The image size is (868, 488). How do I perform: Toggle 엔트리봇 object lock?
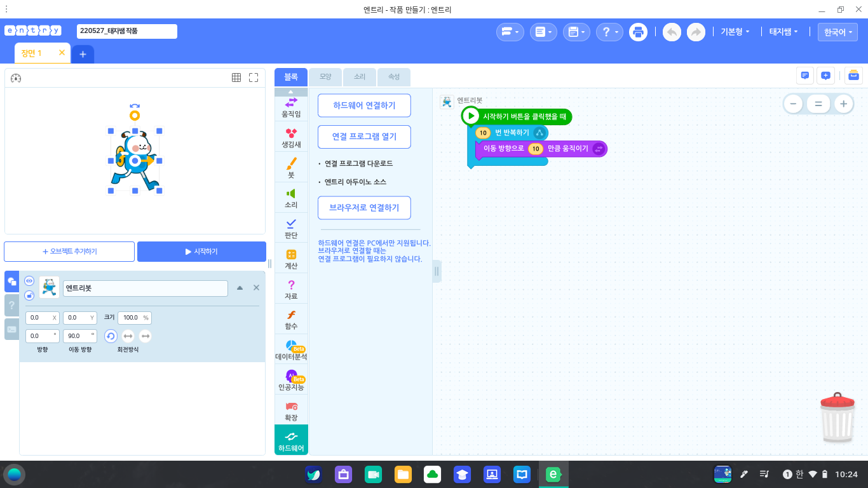pos(29,295)
